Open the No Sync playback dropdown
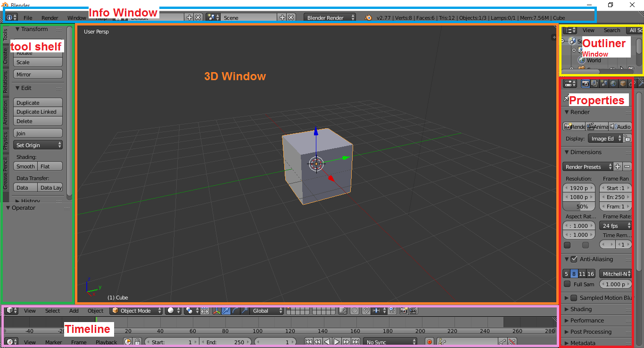 [x=390, y=341]
